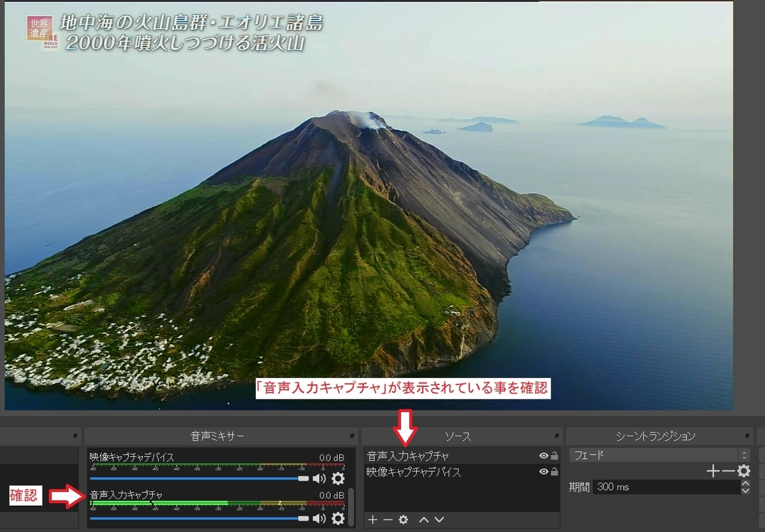Viewport: 765px width, 532px height.
Task: Undock the シーントランジション panel
Action: tap(748, 436)
